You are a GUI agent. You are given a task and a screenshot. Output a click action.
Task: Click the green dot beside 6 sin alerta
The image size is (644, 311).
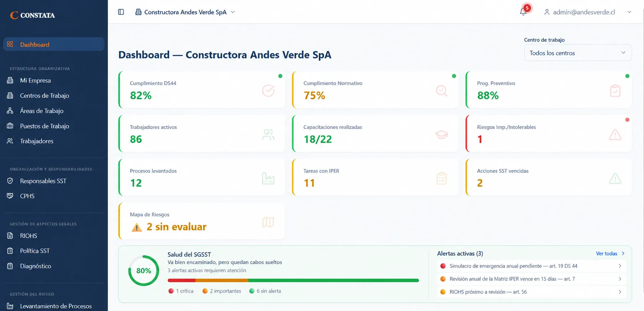click(x=252, y=291)
